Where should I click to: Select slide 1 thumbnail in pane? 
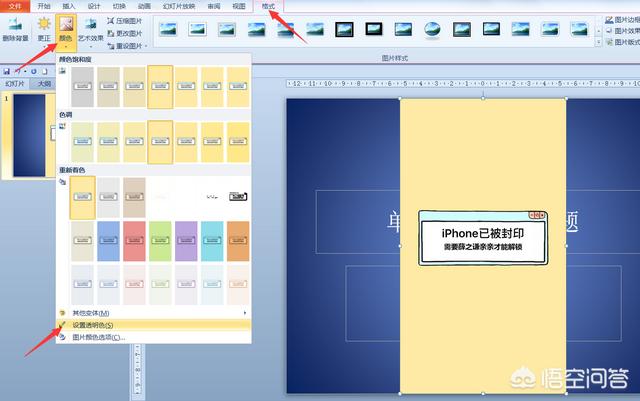pos(29,136)
